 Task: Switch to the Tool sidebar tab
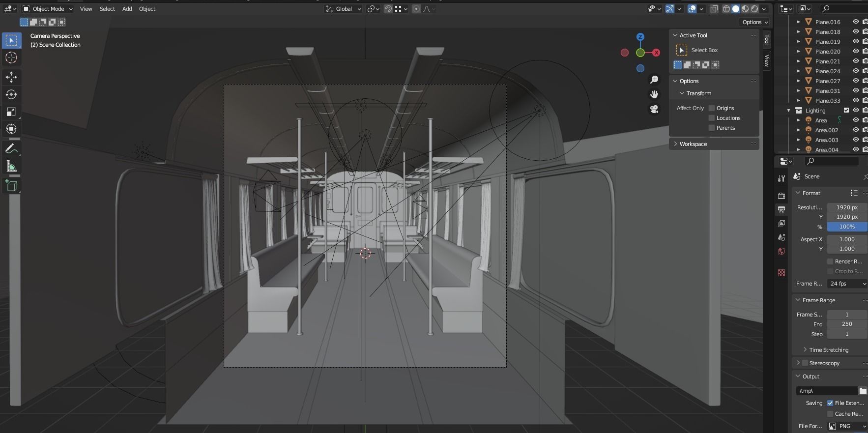(767, 40)
